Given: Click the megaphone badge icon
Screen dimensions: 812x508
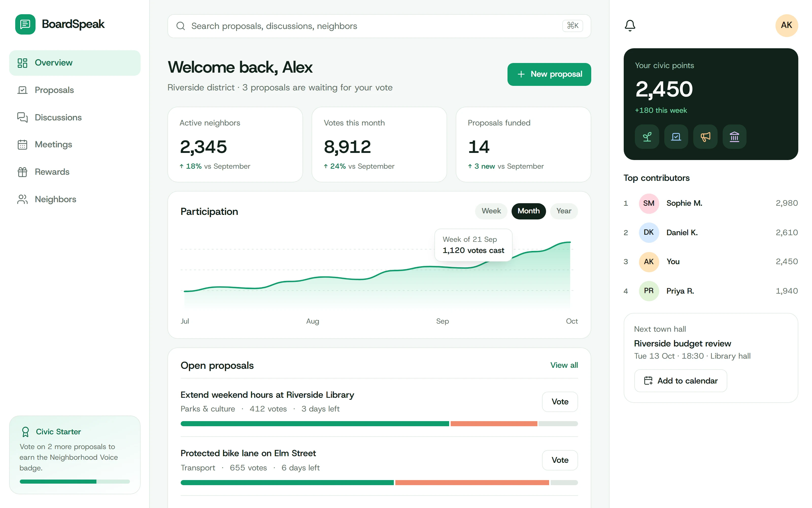Looking at the screenshot, I should (x=705, y=137).
